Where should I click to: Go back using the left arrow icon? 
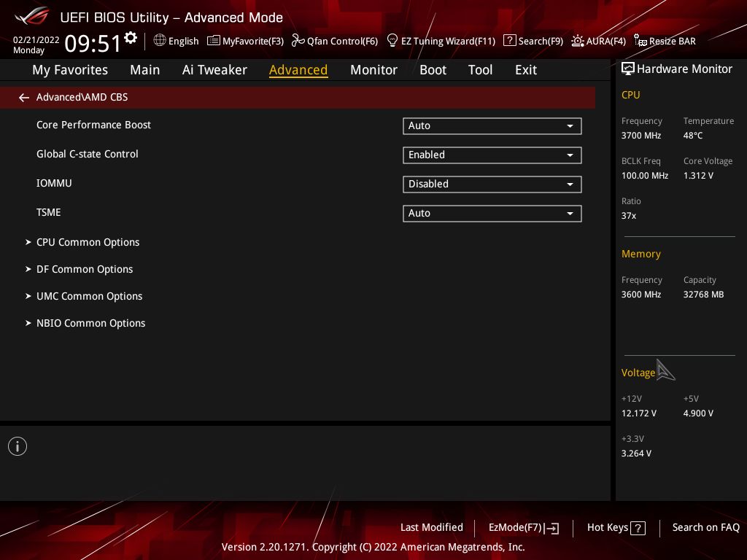(x=24, y=98)
